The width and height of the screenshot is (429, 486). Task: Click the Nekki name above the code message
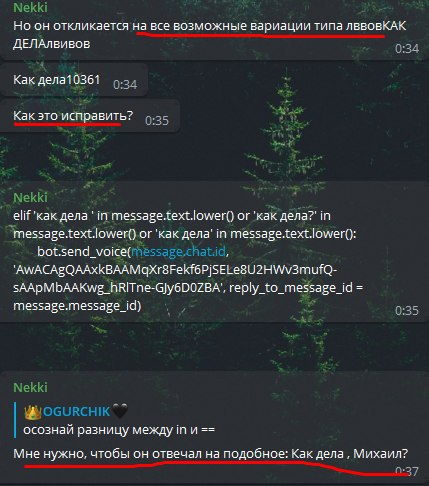tap(30, 197)
